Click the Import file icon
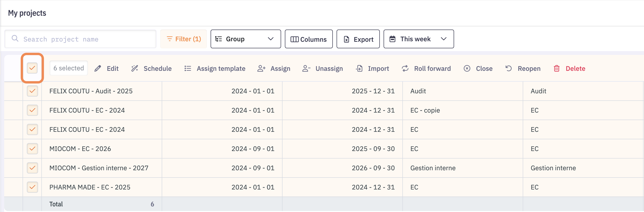This screenshot has width=644, height=212. click(359, 68)
